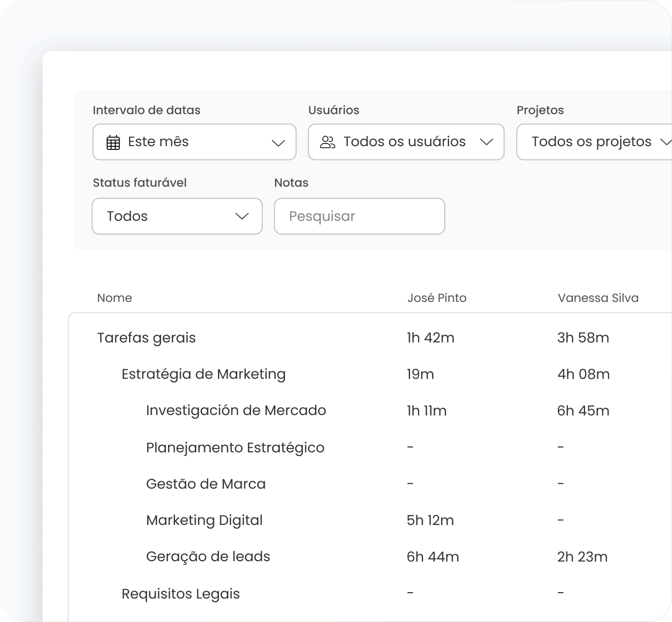Screen dimensions: 672x622
Task: Click the Notas Pesquisar search field
Action: pos(359,216)
